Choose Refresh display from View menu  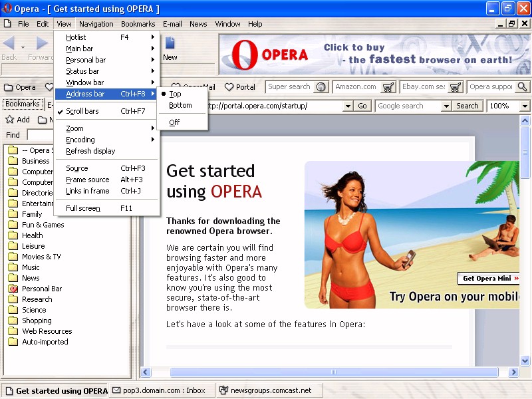pos(106,151)
